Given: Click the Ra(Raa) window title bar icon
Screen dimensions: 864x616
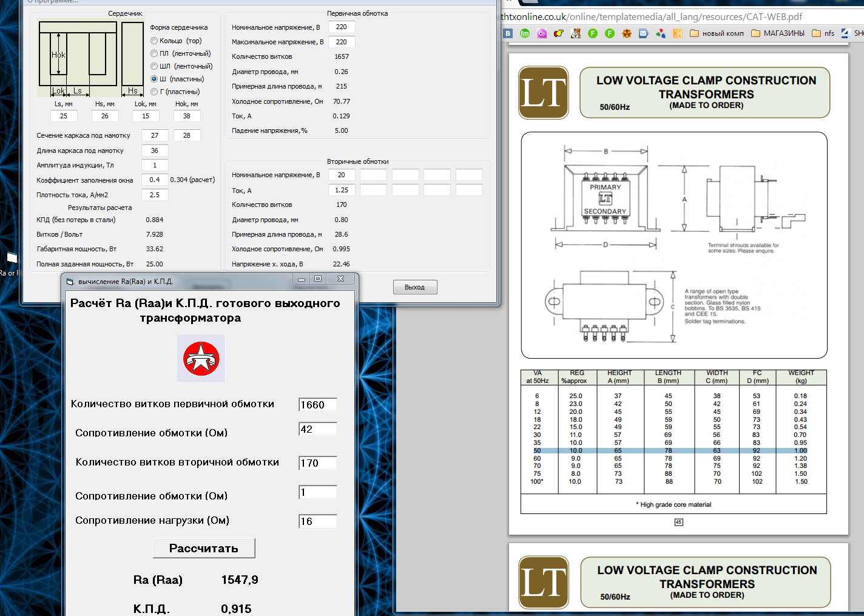Looking at the screenshot, I should point(70,282).
